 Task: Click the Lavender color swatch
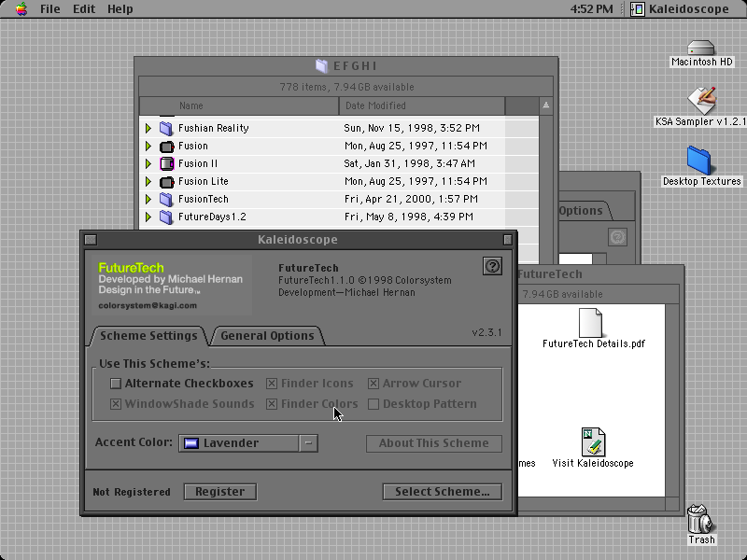click(x=191, y=443)
